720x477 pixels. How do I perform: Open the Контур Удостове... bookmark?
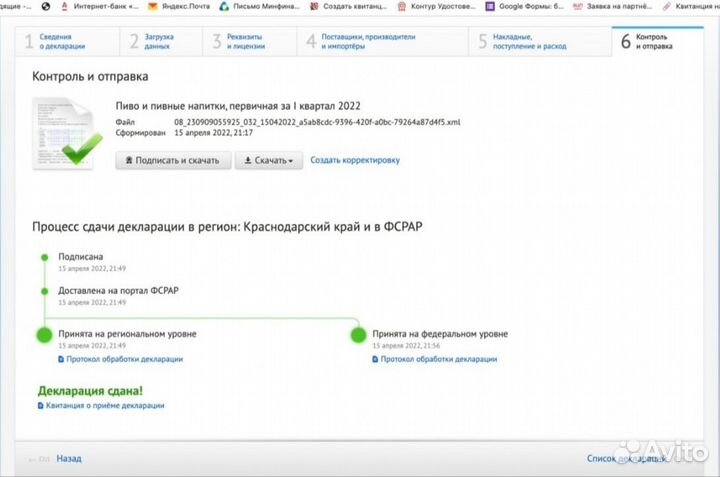tap(436, 6)
